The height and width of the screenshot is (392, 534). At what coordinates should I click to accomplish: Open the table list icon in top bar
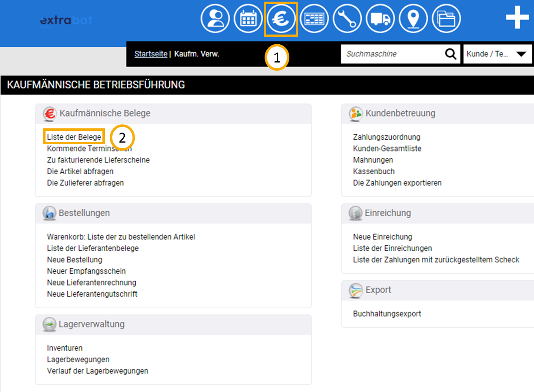tap(314, 19)
